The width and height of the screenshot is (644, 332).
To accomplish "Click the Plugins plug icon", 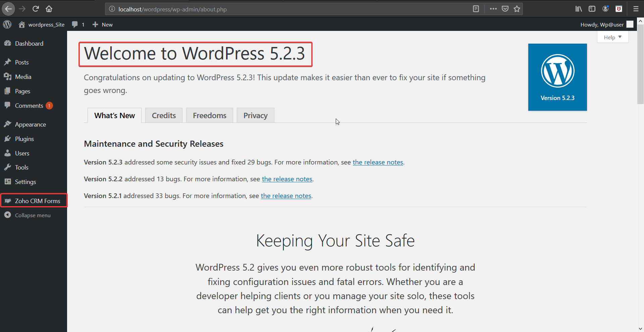I will pos(7,139).
